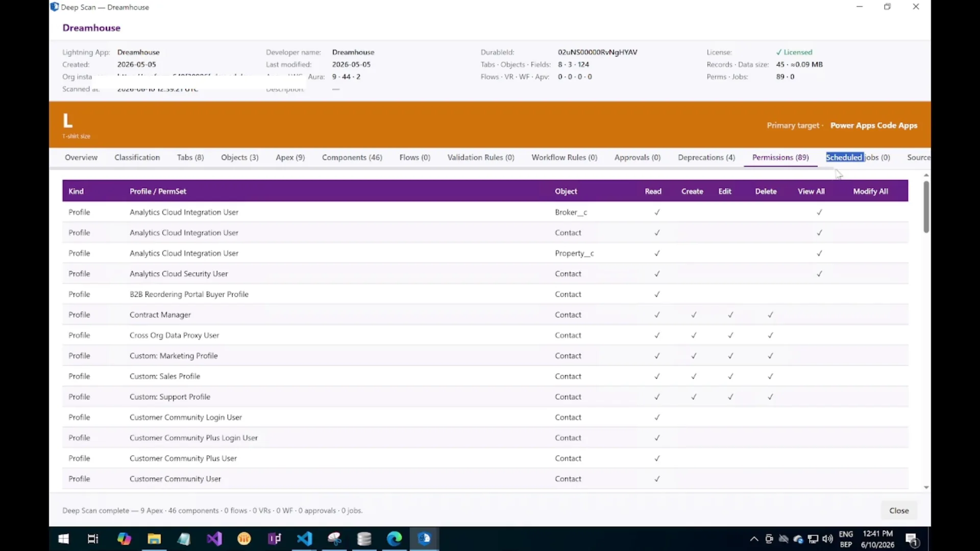Open the notification center icon
Image resolution: width=980 pixels, height=551 pixels.
pos(912,539)
